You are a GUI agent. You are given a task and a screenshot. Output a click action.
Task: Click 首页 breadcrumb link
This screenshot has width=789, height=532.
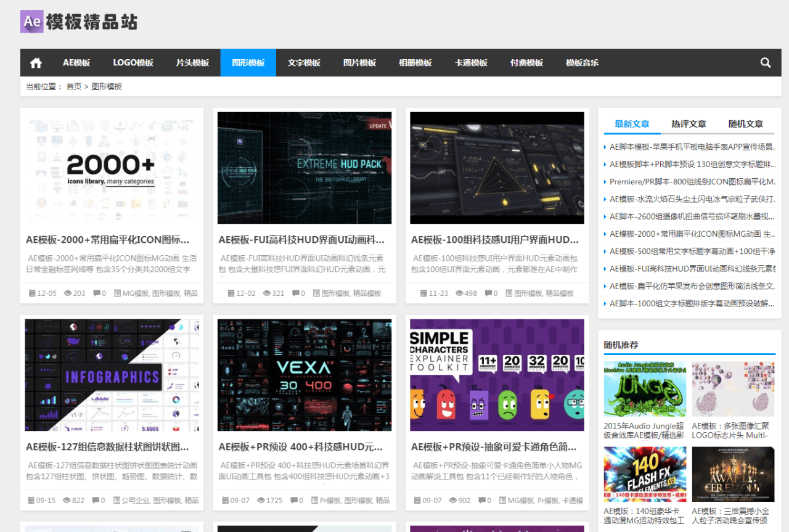pyautogui.click(x=74, y=87)
